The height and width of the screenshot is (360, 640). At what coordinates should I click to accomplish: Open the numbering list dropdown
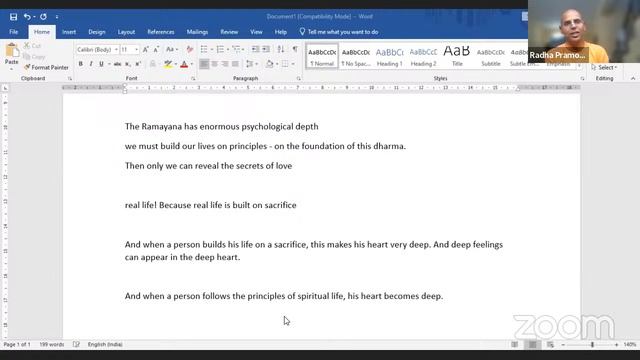228,49
